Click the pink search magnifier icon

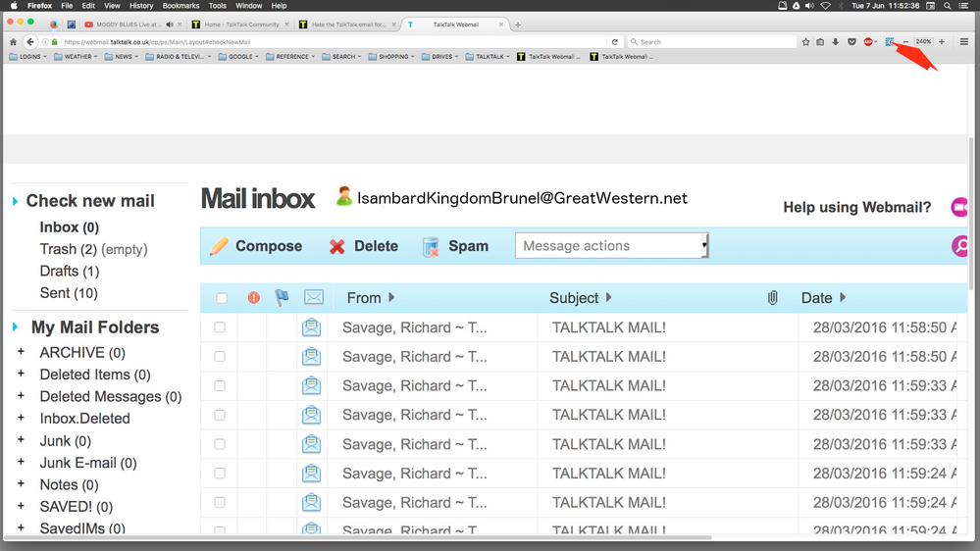[960, 246]
